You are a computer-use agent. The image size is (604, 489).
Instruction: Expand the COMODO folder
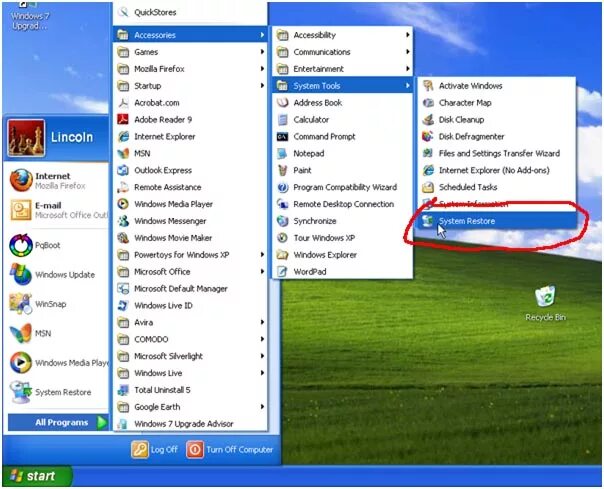(191, 339)
